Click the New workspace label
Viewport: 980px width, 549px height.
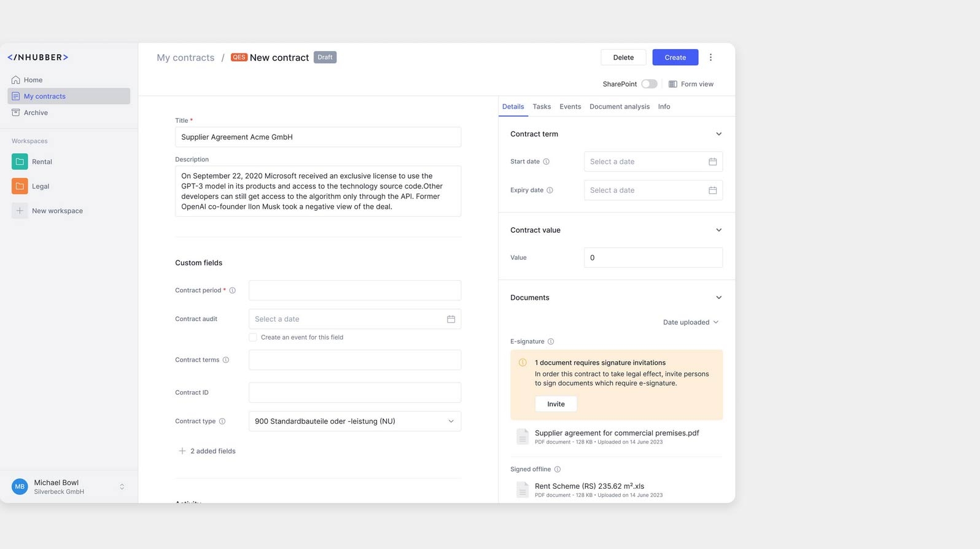click(57, 211)
